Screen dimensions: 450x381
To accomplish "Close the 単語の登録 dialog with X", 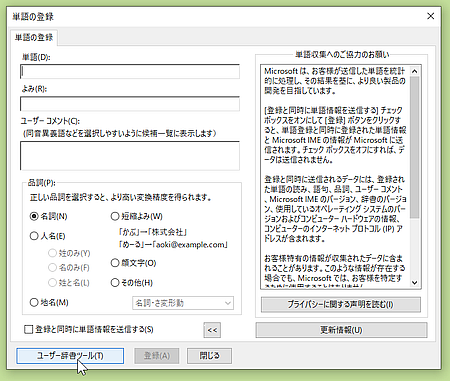I will [431, 16].
